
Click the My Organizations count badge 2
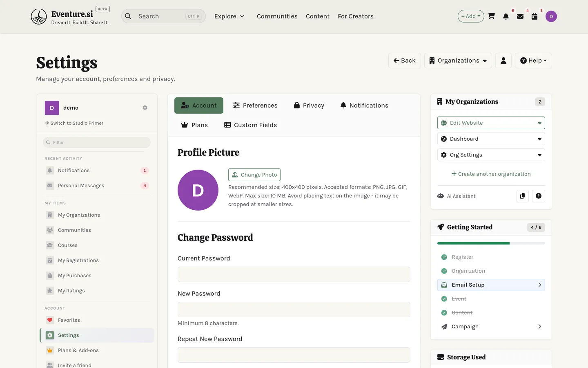(x=540, y=102)
